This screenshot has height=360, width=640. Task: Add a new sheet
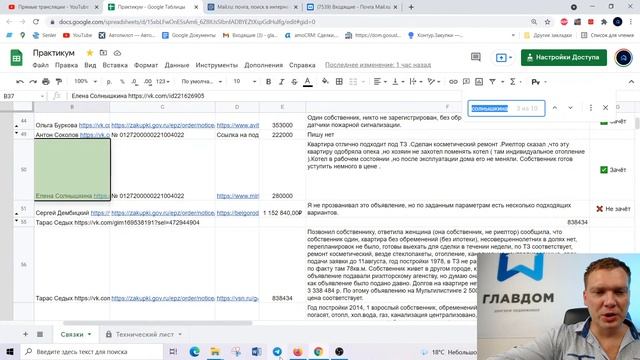(x=25, y=334)
